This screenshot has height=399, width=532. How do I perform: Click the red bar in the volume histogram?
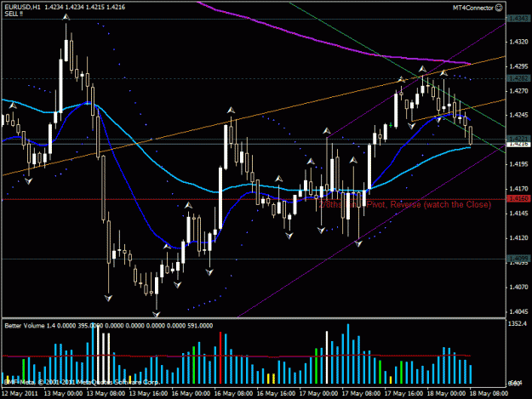(220, 357)
